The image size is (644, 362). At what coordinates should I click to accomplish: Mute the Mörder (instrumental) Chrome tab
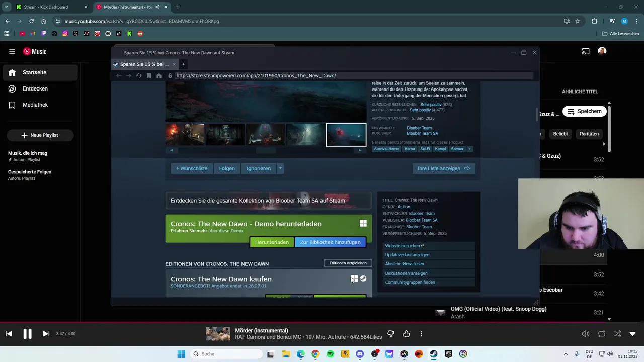[157, 7]
